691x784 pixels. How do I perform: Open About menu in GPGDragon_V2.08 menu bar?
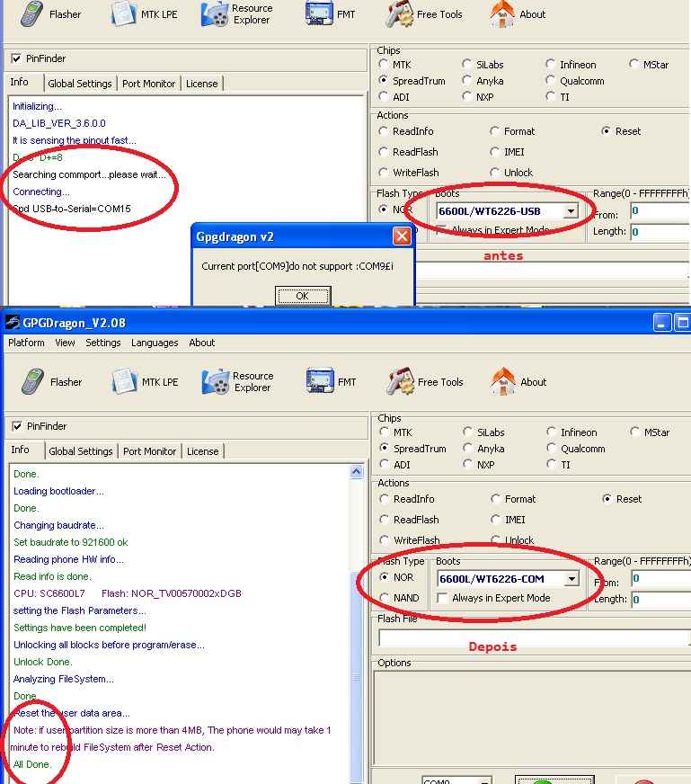click(x=202, y=343)
